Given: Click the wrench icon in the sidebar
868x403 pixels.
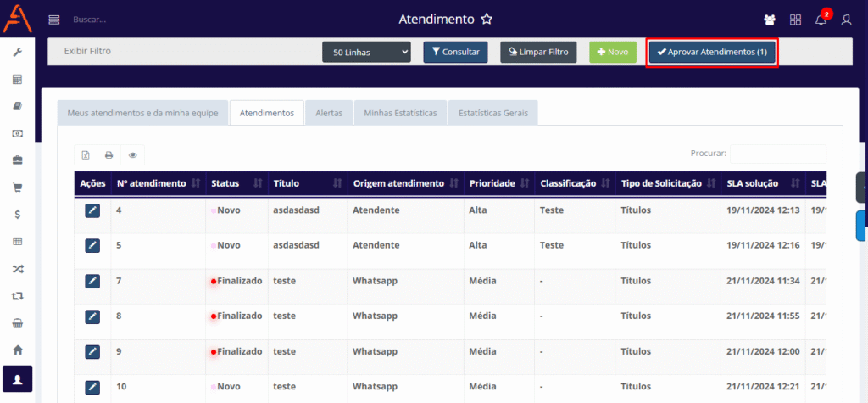Looking at the screenshot, I should tap(17, 53).
